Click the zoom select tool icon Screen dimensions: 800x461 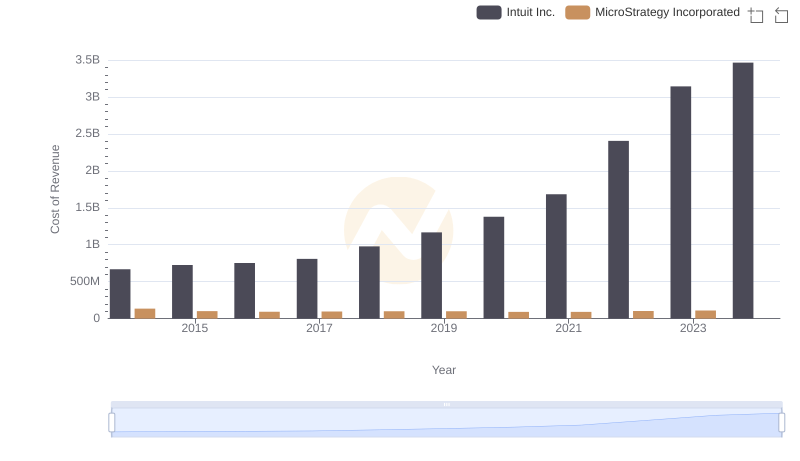(x=756, y=15)
